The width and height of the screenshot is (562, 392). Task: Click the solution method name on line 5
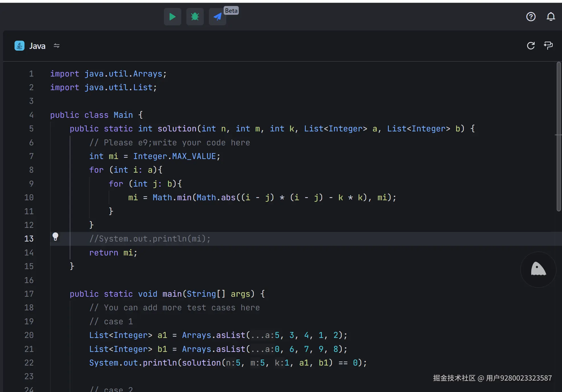tap(177, 129)
